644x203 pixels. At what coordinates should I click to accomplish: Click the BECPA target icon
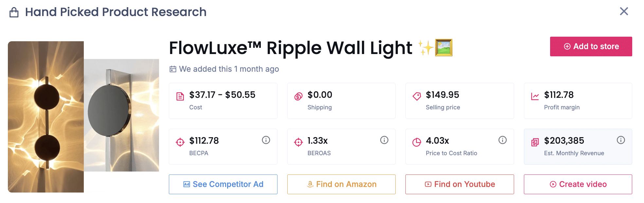[180, 141]
